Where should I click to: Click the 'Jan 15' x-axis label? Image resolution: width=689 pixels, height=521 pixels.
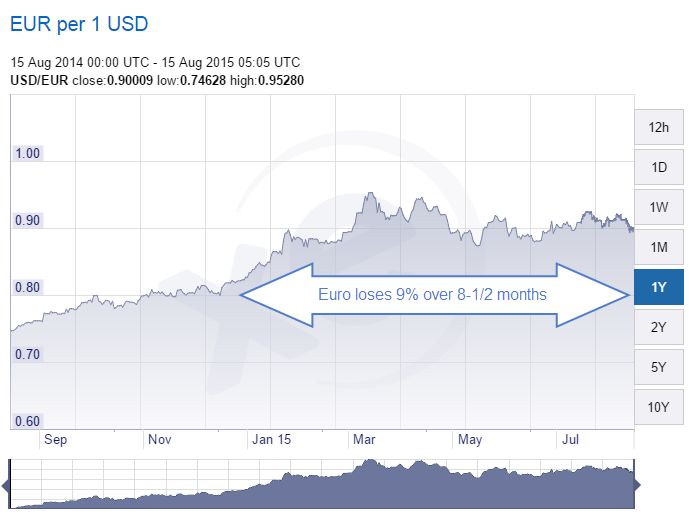pyautogui.click(x=272, y=439)
